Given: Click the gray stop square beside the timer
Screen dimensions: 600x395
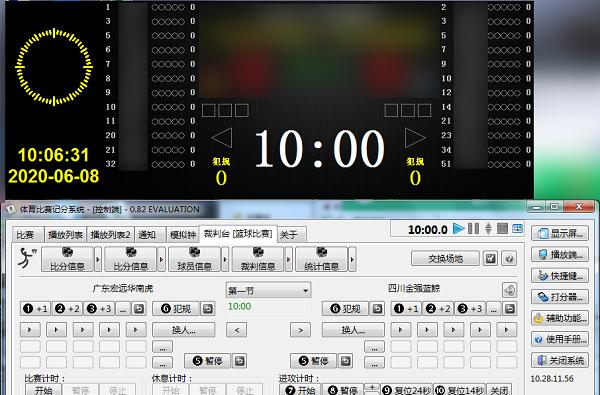Looking at the screenshot, I should [x=502, y=229].
